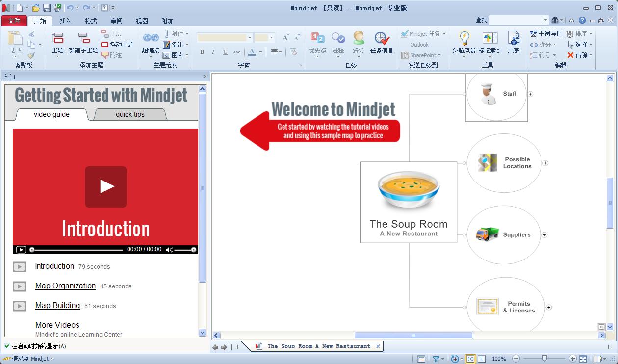Switch to Review (审阅) tab
The height and width of the screenshot is (364, 618).
(116, 21)
